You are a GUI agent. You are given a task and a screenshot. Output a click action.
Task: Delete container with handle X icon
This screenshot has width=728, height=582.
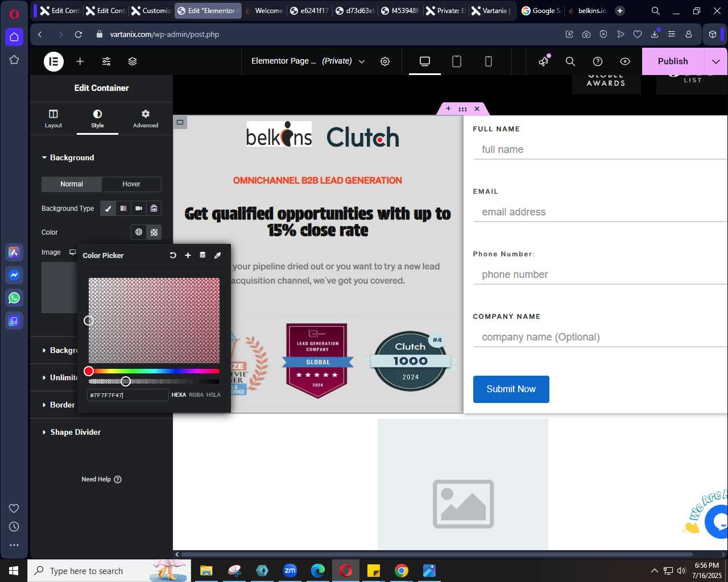[477, 109]
